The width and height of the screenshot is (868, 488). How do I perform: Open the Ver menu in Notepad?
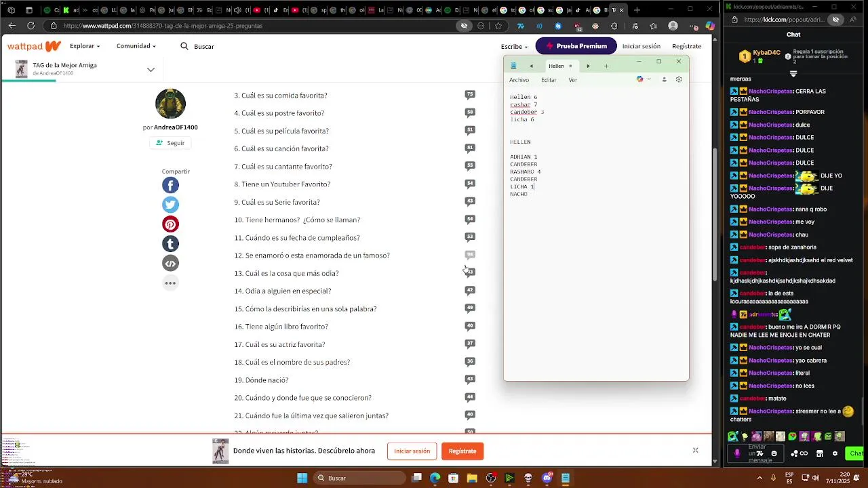pyautogui.click(x=573, y=80)
